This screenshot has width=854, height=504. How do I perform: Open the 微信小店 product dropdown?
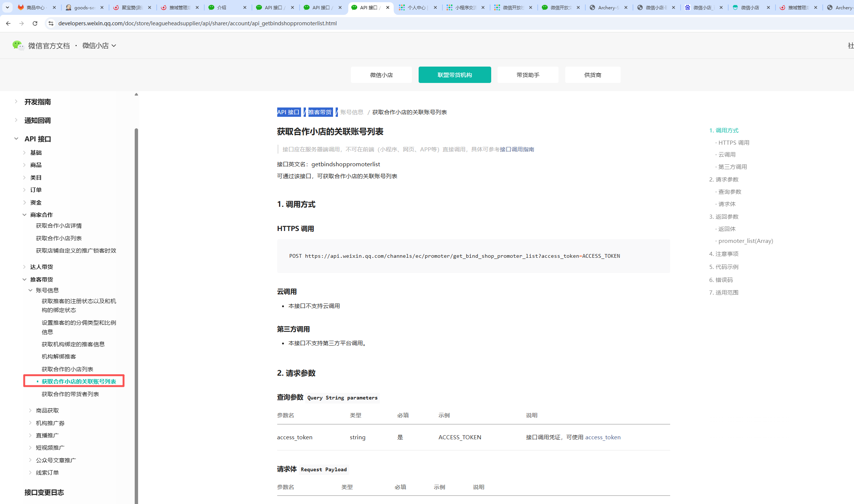[x=99, y=46]
